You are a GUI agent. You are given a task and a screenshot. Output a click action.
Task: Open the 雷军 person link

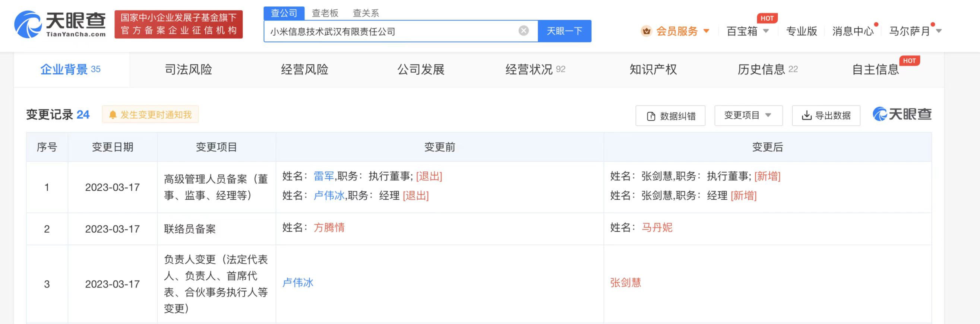coord(324,176)
